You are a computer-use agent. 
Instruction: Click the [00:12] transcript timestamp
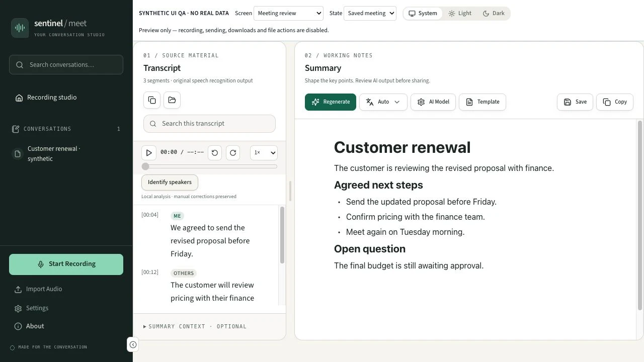(x=150, y=273)
